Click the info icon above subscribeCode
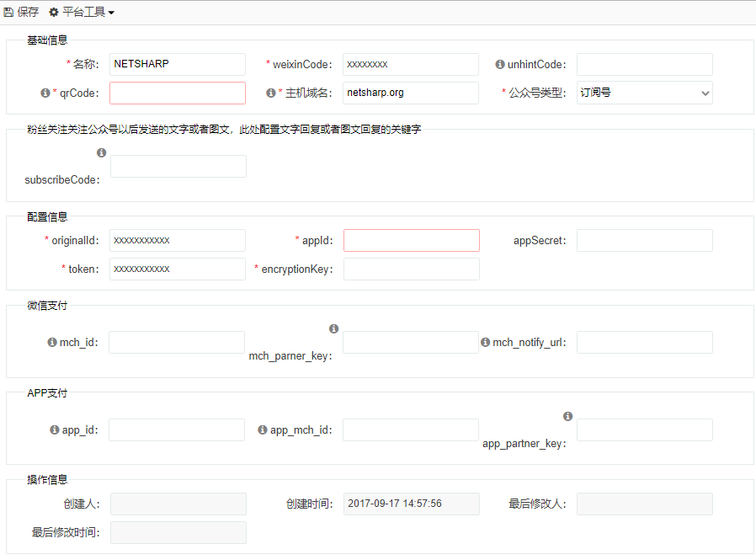756x560 pixels. (101, 152)
